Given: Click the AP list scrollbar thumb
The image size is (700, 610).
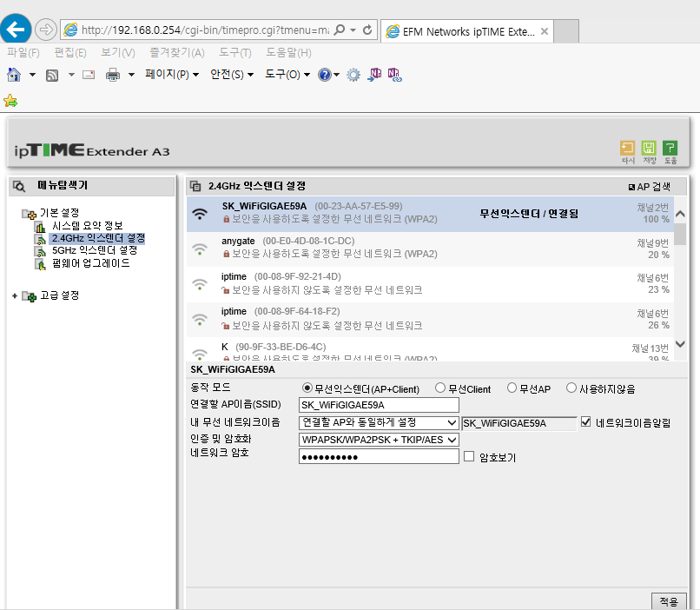Looking at the screenshot, I should coord(680,234).
